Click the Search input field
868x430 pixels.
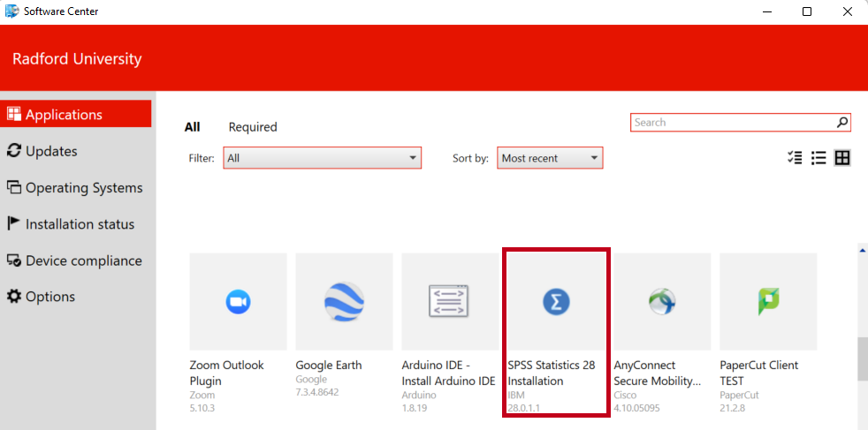point(732,123)
